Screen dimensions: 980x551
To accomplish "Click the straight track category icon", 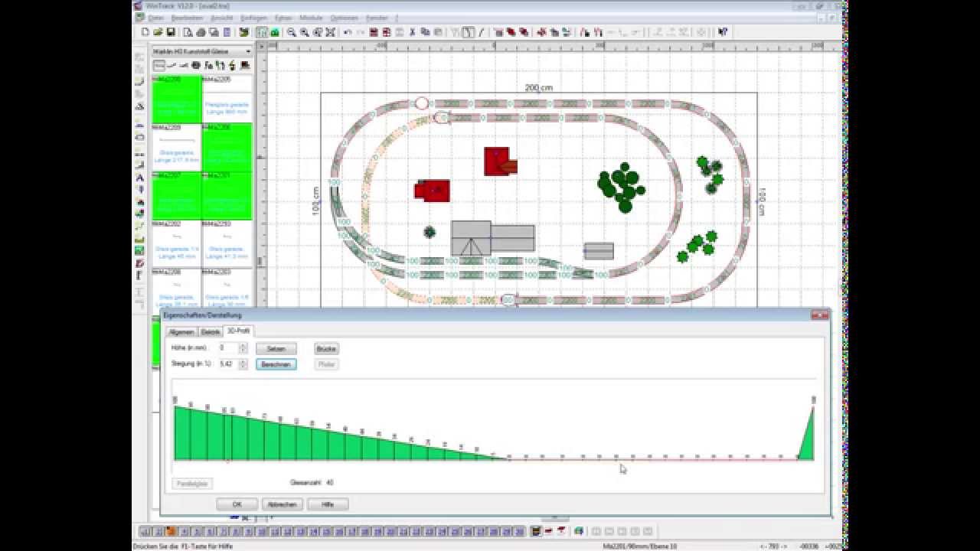I will coord(159,65).
